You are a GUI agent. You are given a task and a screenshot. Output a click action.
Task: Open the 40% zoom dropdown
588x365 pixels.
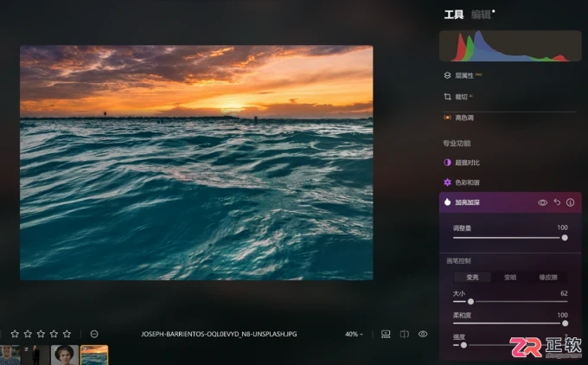point(354,334)
